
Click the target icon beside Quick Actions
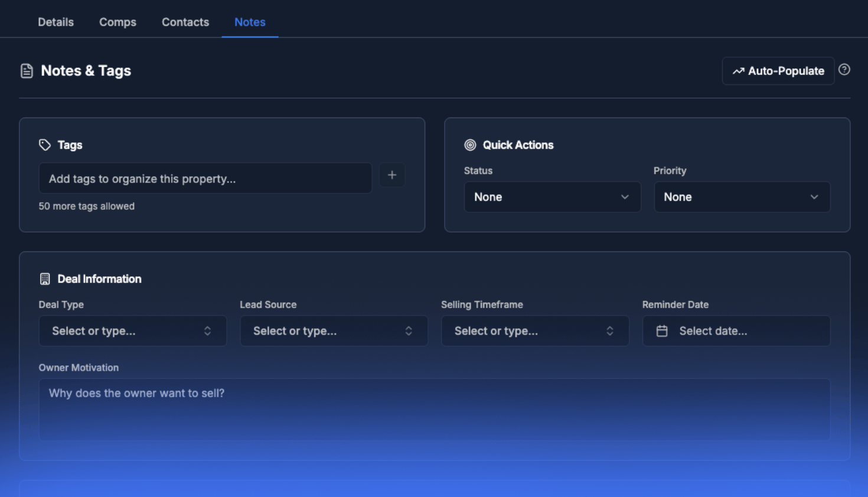coord(470,145)
